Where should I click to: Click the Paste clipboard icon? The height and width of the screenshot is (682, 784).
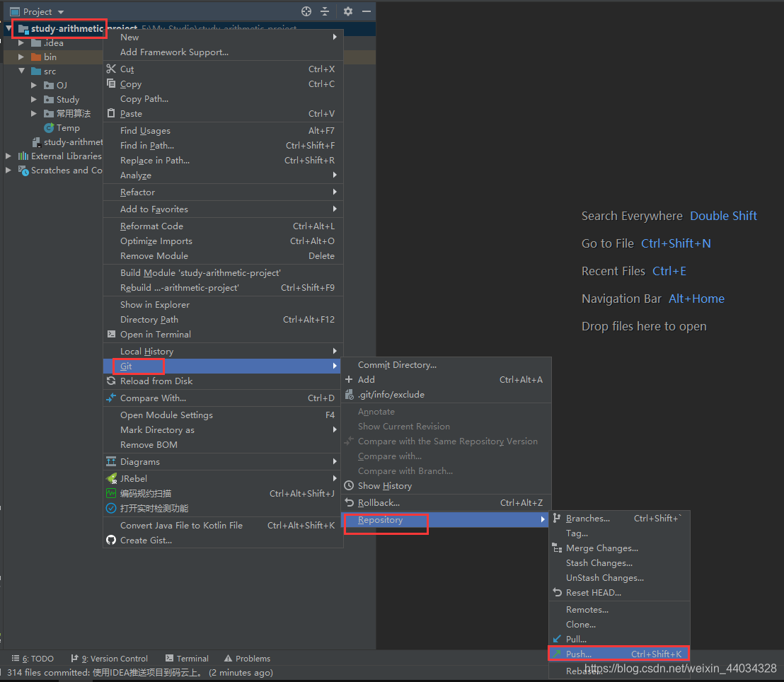(x=111, y=113)
